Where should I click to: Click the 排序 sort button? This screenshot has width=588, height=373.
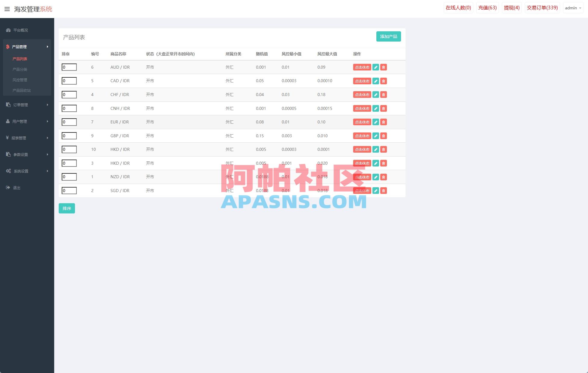tap(67, 208)
